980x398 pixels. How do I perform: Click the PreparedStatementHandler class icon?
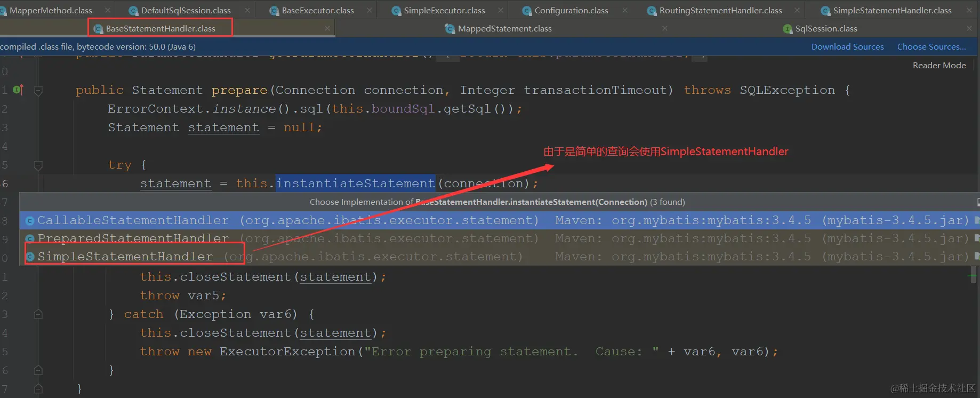coord(30,238)
